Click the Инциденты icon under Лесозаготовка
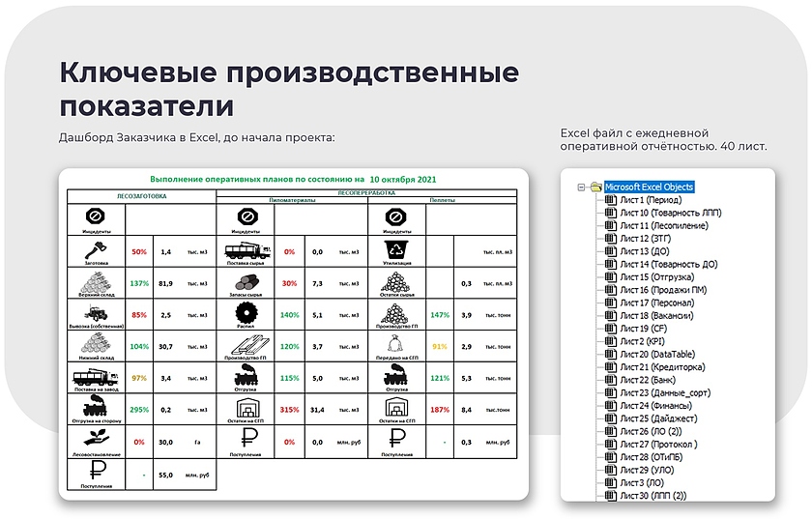 click(96, 216)
